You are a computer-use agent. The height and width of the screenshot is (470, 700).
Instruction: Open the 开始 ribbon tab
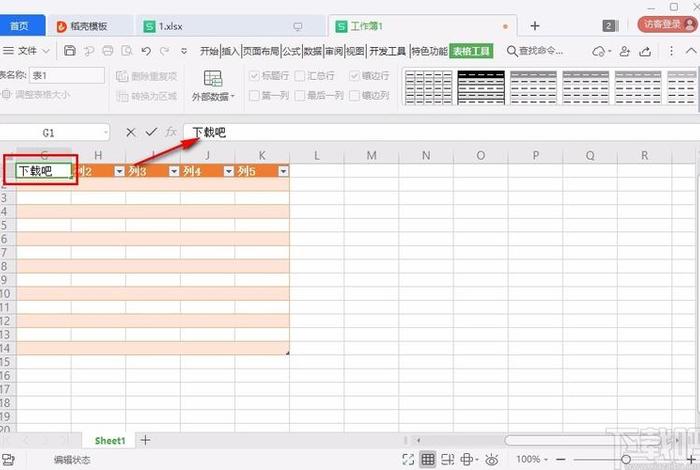tap(209, 51)
